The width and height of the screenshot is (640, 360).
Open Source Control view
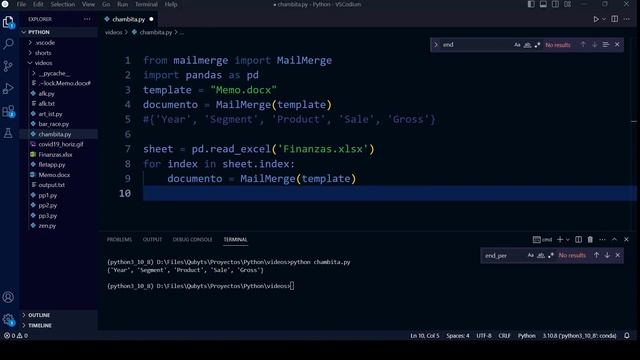click(8, 66)
